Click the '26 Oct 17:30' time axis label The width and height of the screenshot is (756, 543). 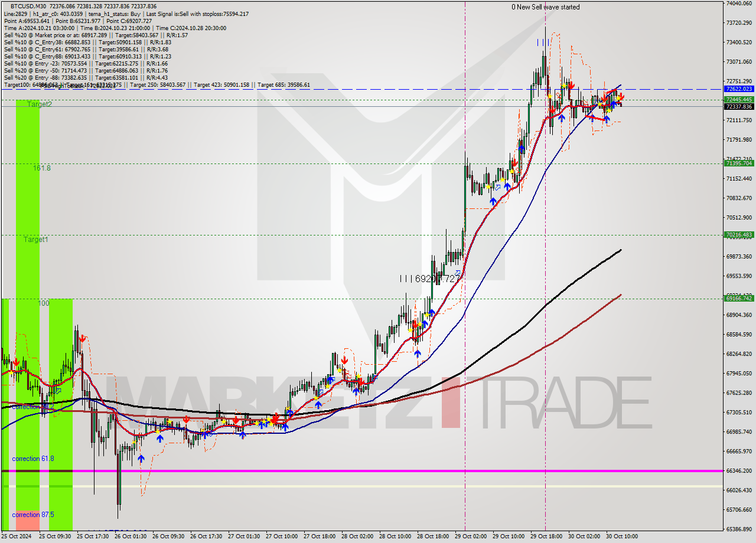coord(206,537)
